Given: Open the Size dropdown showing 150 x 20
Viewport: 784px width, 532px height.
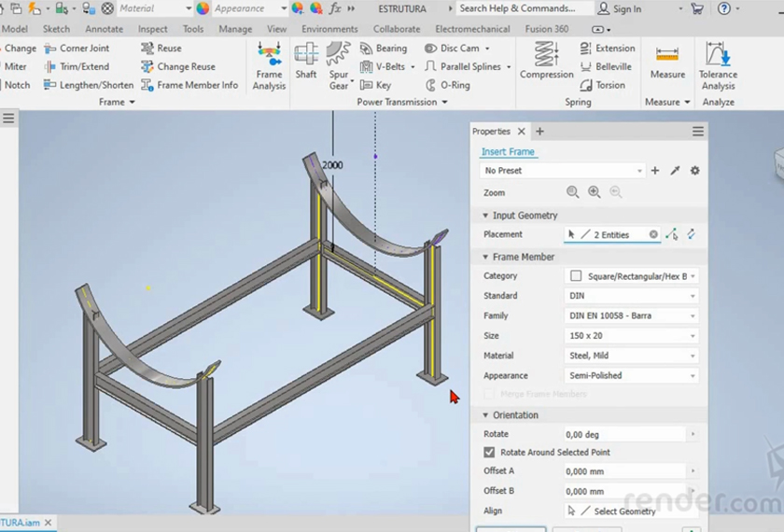Looking at the screenshot, I should pos(632,336).
